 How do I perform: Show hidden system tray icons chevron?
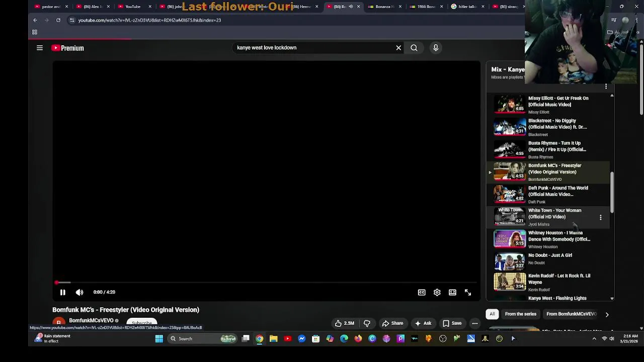pyautogui.click(x=594, y=339)
